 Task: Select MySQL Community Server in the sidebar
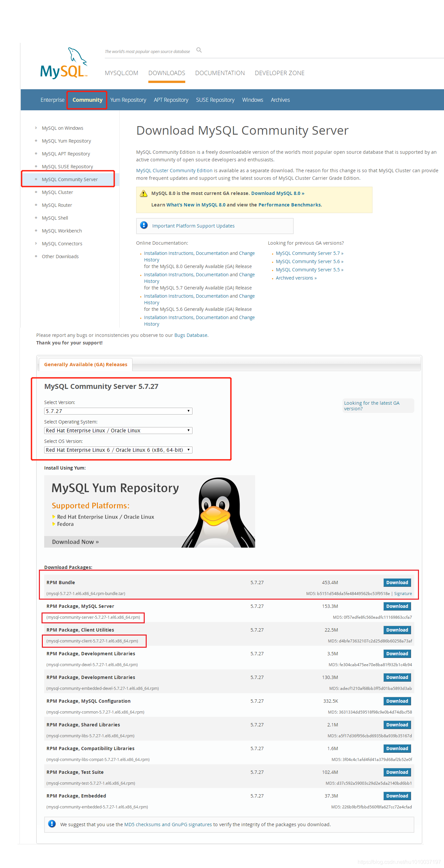click(x=70, y=179)
